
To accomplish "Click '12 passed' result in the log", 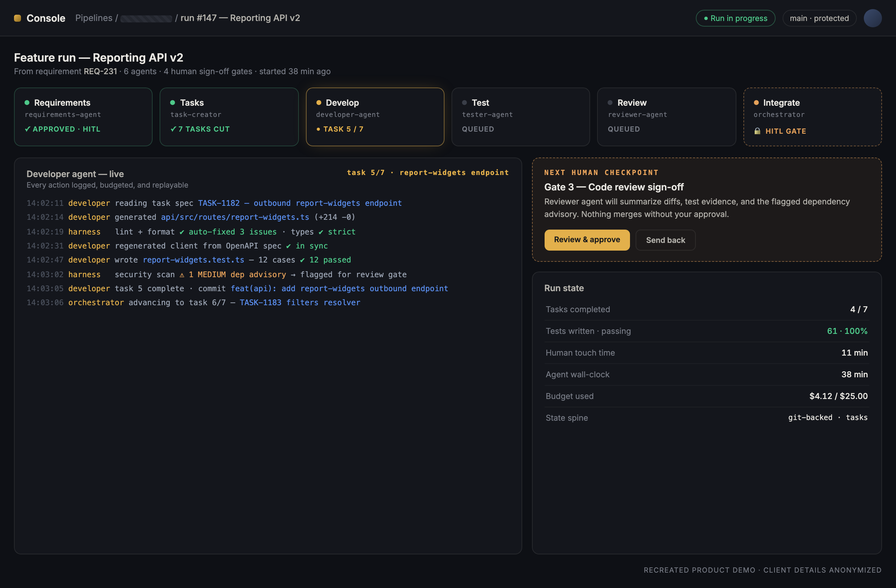I will (330, 260).
